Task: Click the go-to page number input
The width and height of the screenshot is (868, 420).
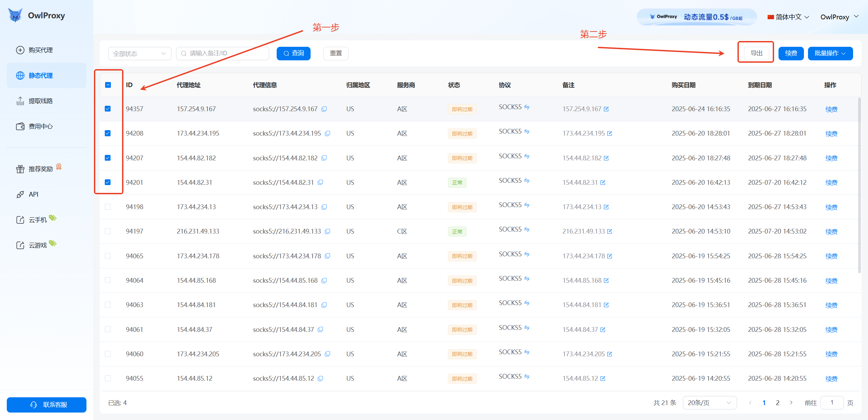Action: (832, 403)
